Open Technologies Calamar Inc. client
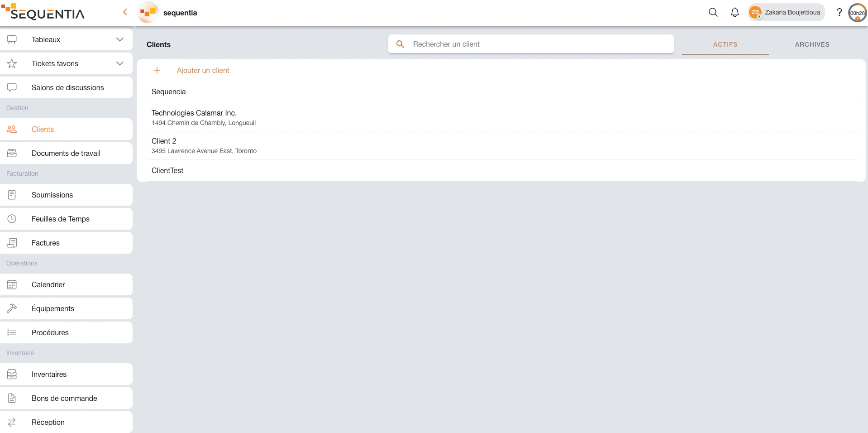Viewport: 868px width, 433px height. [x=501, y=117]
